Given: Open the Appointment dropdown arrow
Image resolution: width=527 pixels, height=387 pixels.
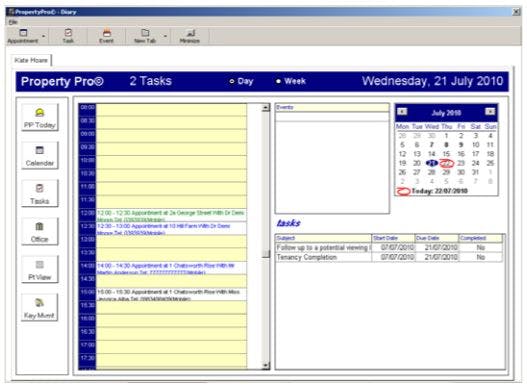Looking at the screenshot, I should coord(44,36).
